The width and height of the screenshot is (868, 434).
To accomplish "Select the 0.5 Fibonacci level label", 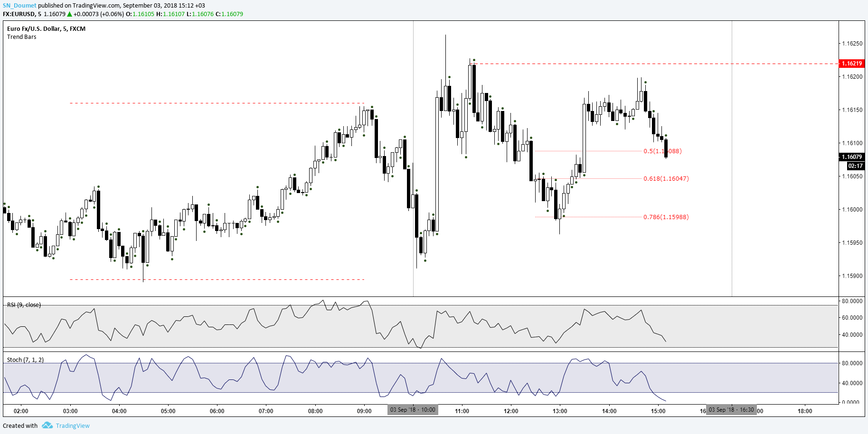I will click(662, 151).
